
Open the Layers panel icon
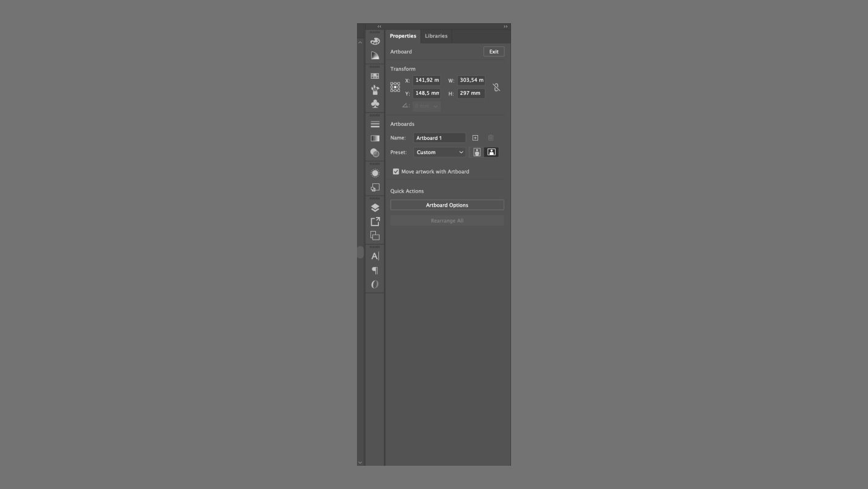tap(375, 208)
